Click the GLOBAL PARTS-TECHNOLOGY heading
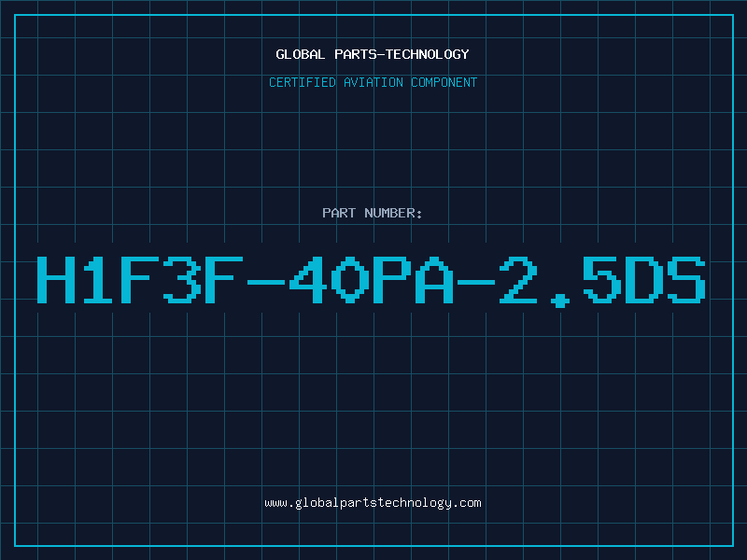 tap(373, 54)
